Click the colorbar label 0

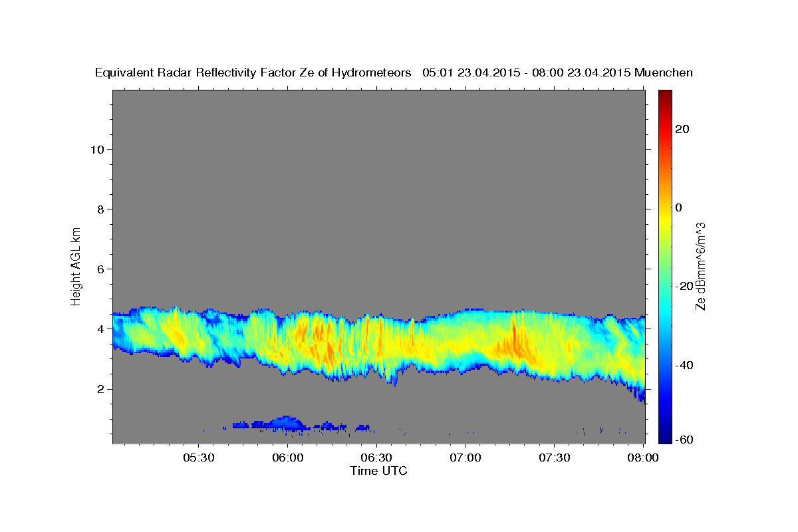point(680,207)
